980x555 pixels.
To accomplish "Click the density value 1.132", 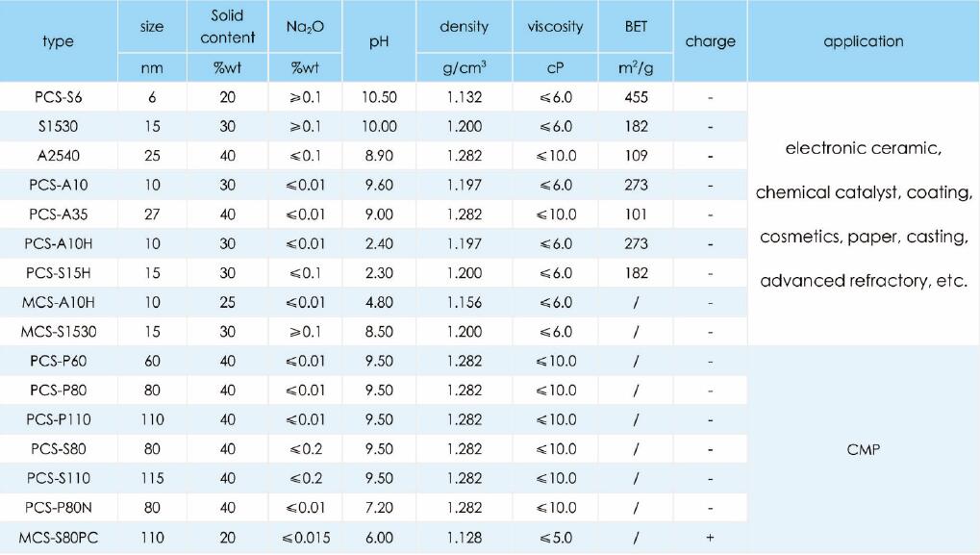I will (465, 97).
